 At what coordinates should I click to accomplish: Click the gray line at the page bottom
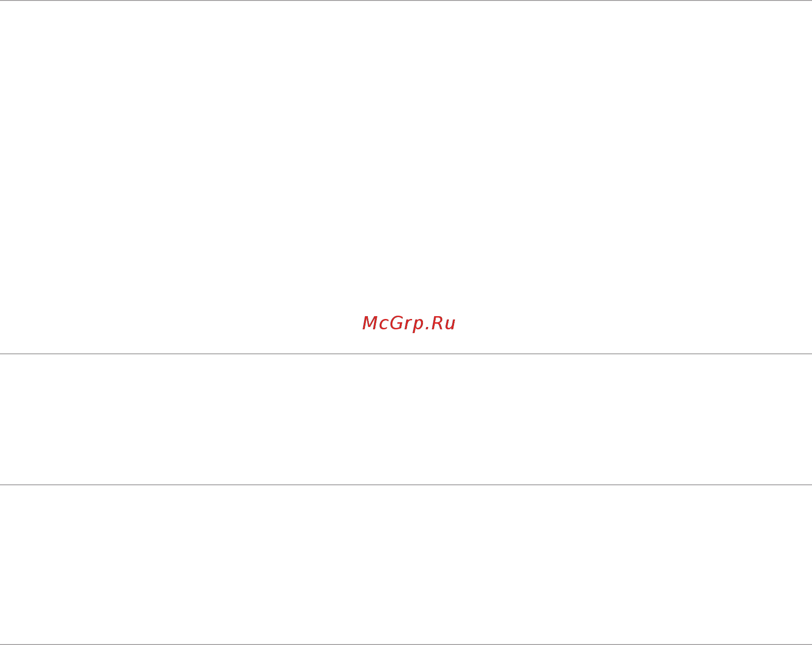coord(406,644)
